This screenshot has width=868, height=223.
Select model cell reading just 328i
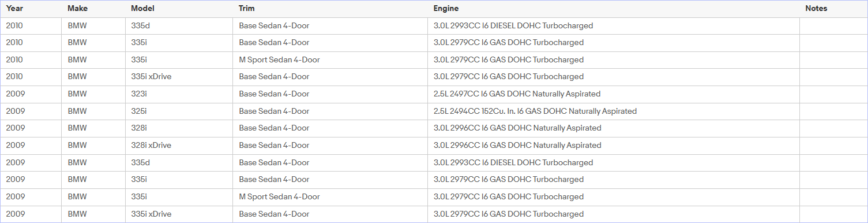tap(179, 128)
